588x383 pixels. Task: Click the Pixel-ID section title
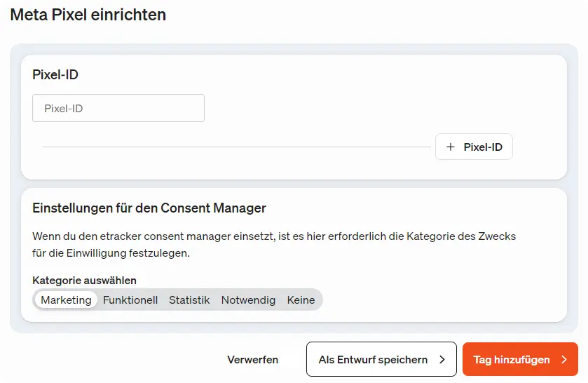coord(55,75)
